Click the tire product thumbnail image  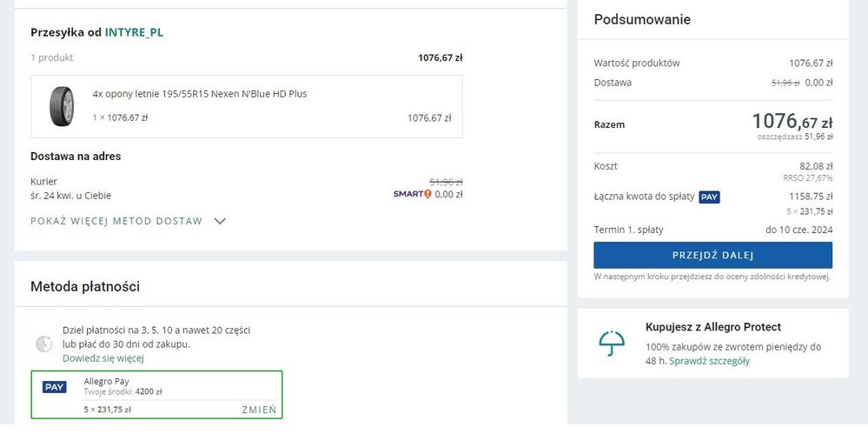(62, 106)
